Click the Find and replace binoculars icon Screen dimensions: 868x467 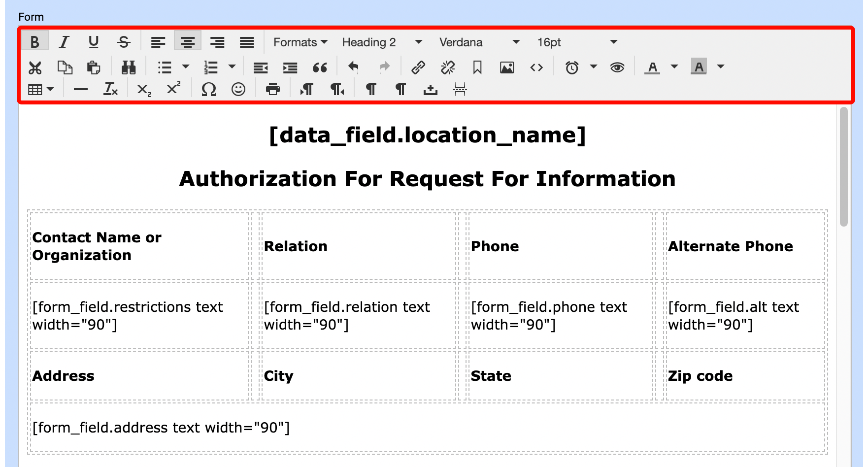pos(129,67)
